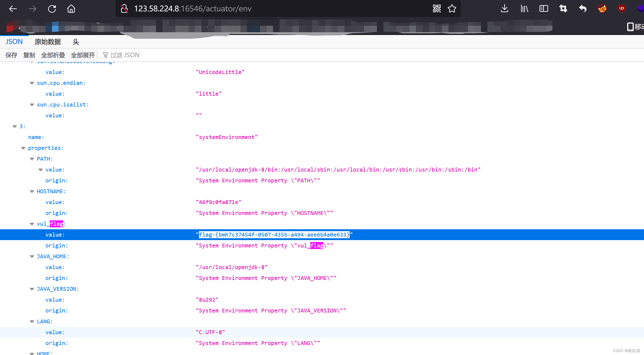This screenshot has width=644, height=355.
Task: Click the "UnicodeLittle" value
Action: (x=220, y=72)
